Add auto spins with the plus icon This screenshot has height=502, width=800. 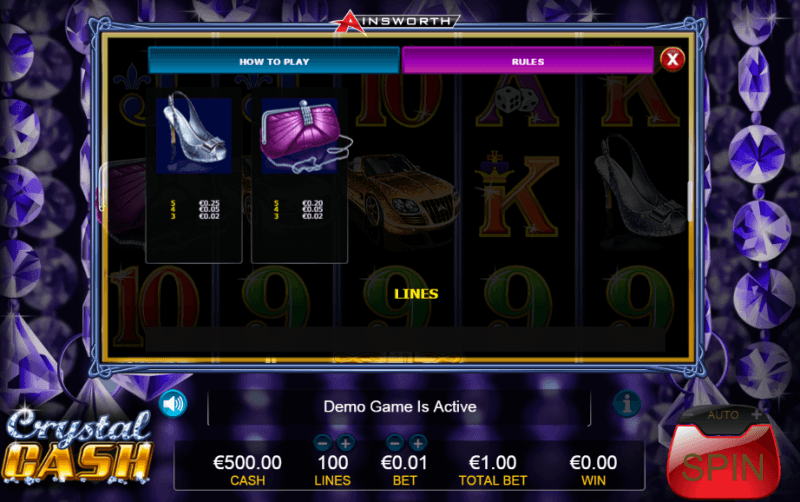point(757,414)
